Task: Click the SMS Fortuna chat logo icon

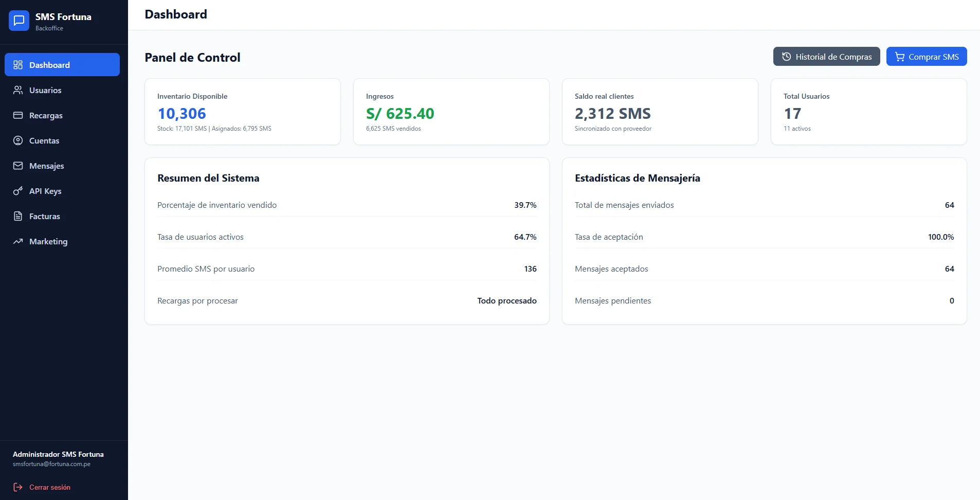Action: [19, 21]
